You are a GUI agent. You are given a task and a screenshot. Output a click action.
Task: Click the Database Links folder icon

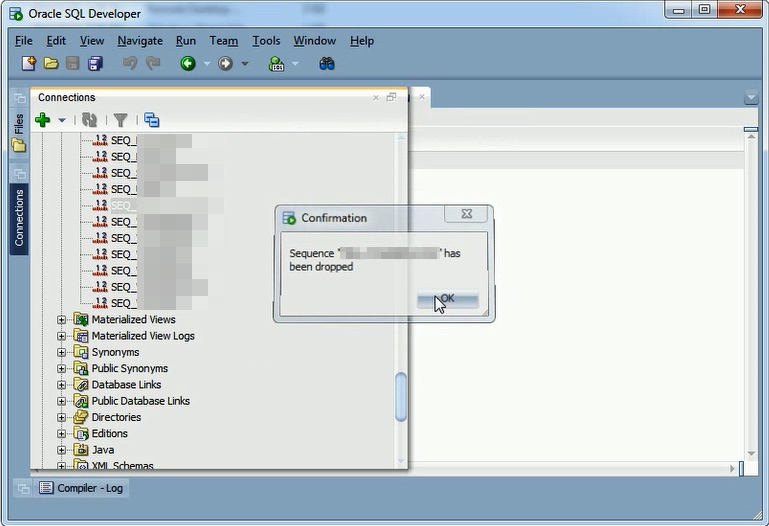80,384
